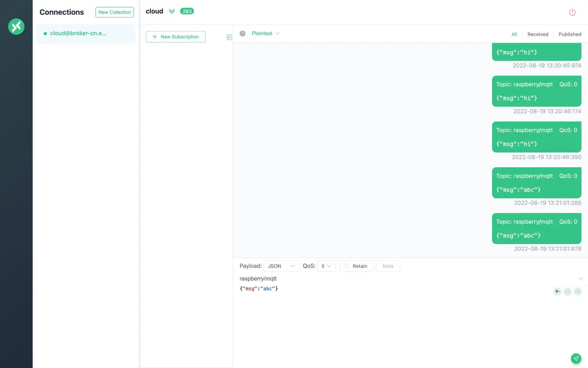Disconnect using the power icon
The width and height of the screenshot is (588, 368).
coord(572,12)
